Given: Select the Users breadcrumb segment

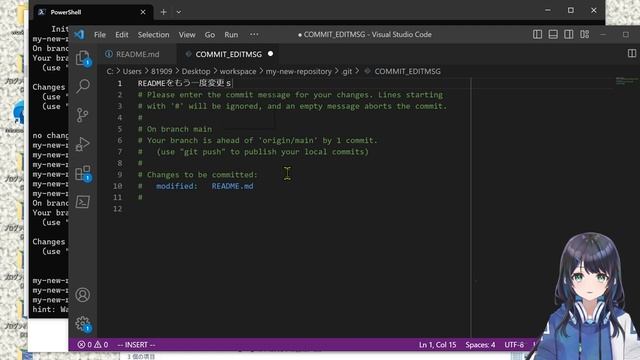Looking at the screenshot, I should (132, 71).
